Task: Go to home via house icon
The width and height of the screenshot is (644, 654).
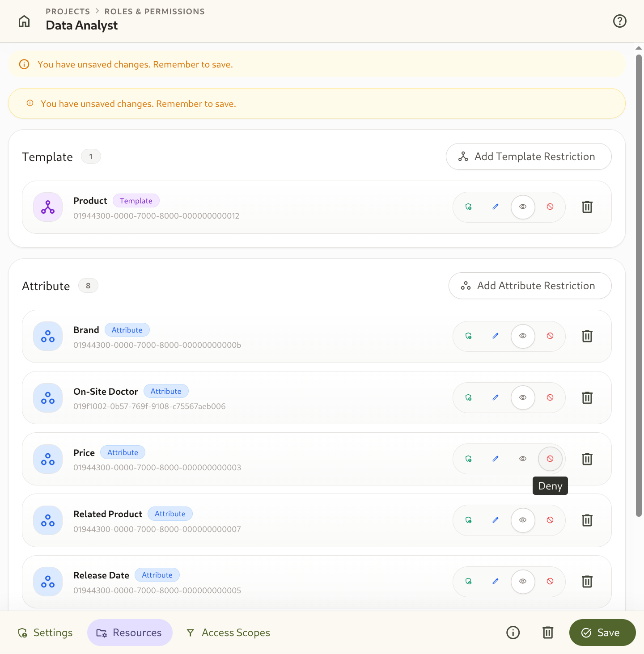Action: [24, 21]
